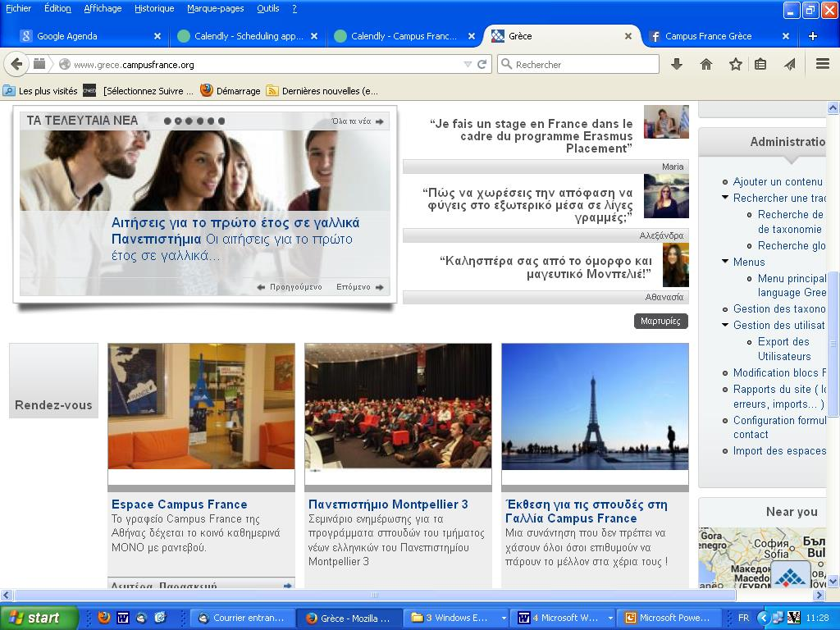Go to the home page icon
840x630 pixels.
point(706,64)
